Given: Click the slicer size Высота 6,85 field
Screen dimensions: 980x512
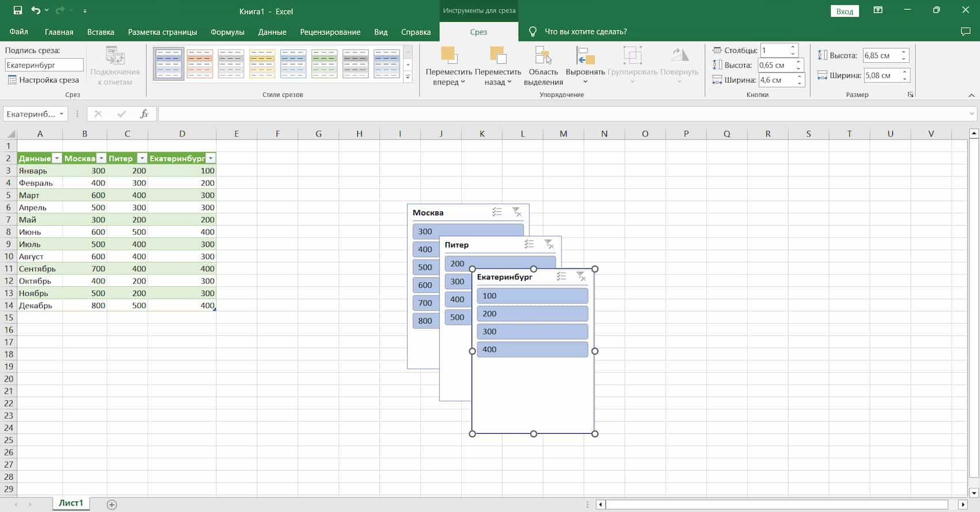Looking at the screenshot, I should (x=881, y=55).
